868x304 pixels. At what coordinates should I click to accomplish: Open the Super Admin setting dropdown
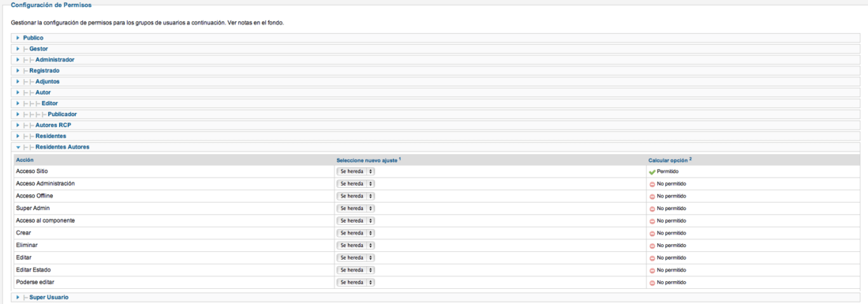[x=355, y=208]
